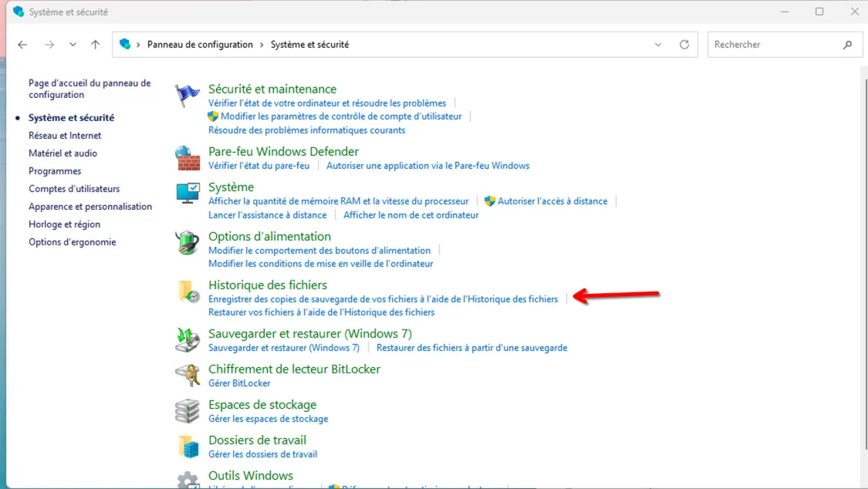Click Panneau de configuration in the breadcrumb
868x489 pixels.
point(200,44)
